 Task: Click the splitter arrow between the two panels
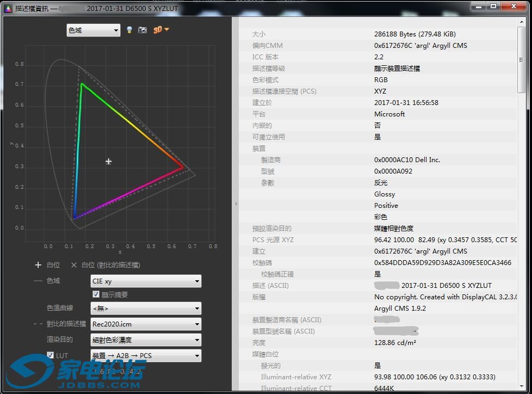pos(236,204)
